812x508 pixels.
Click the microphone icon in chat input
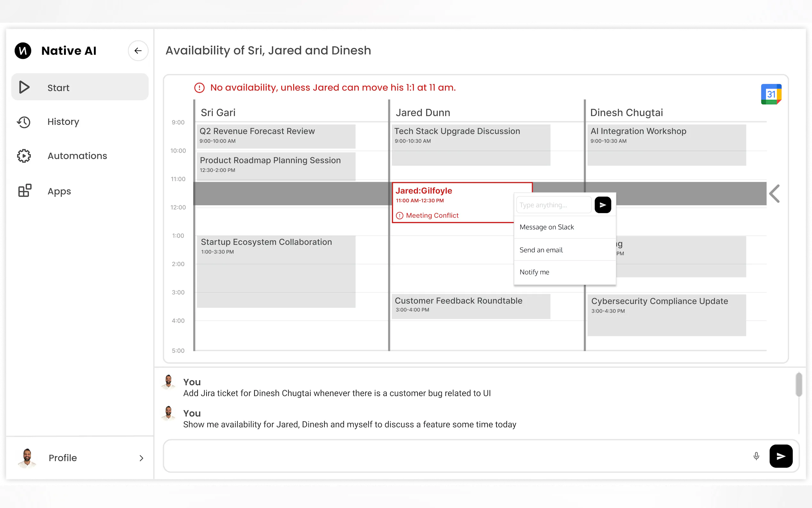[x=756, y=456]
